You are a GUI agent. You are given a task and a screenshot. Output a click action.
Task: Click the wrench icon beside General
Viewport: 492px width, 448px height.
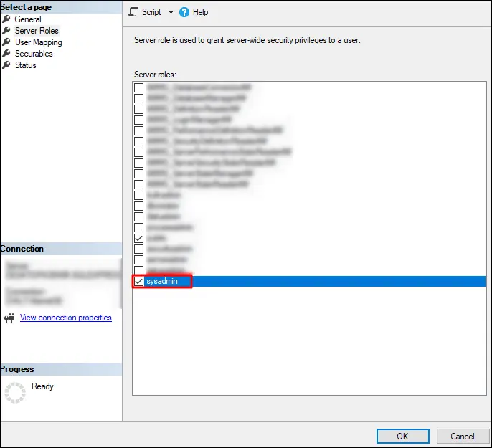pos(6,19)
